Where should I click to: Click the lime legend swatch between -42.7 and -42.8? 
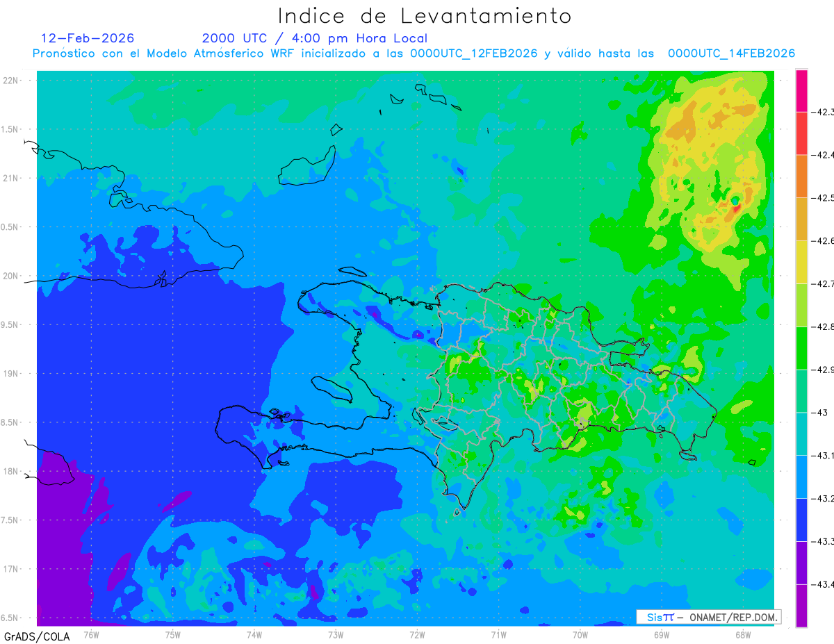801,305
